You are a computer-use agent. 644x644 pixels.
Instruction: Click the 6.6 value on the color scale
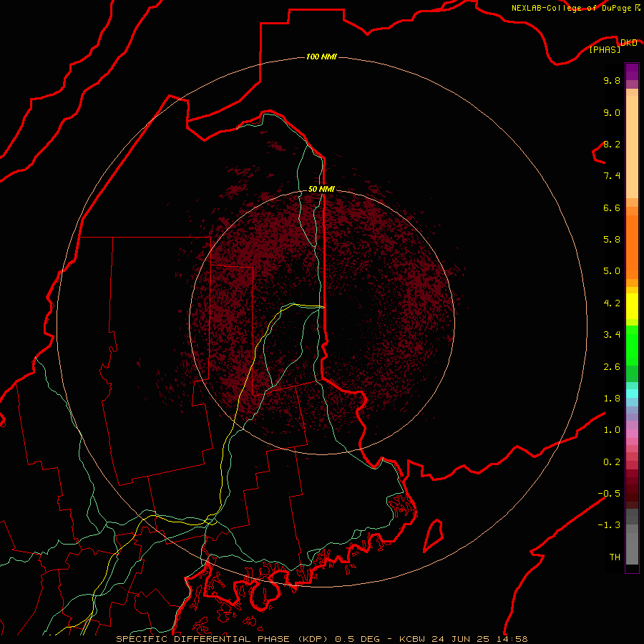tap(612, 208)
